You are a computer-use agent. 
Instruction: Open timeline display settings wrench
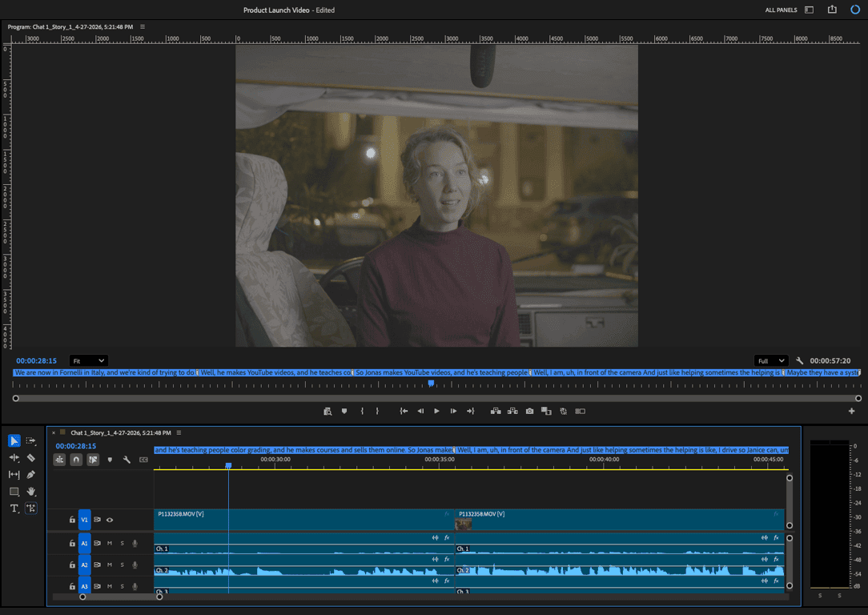click(127, 460)
